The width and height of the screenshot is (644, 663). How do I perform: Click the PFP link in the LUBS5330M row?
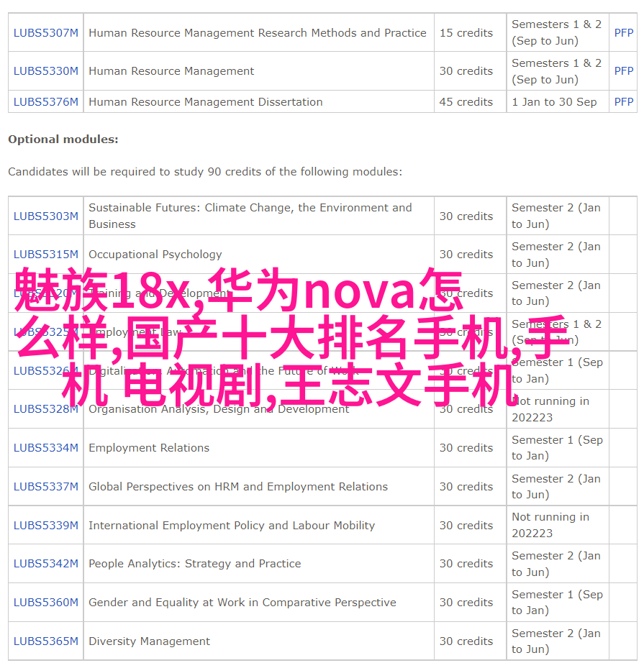click(x=624, y=70)
